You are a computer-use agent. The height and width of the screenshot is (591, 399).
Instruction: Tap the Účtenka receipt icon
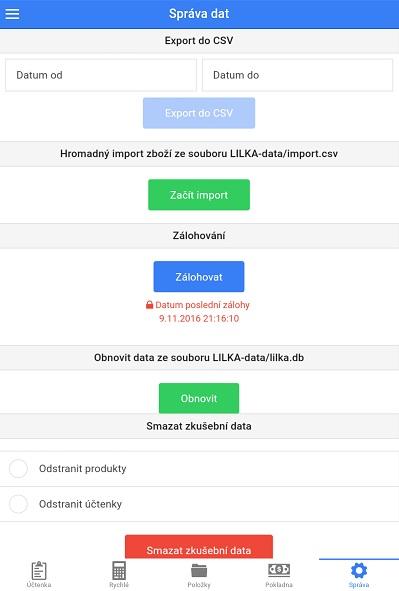(x=39, y=570)
